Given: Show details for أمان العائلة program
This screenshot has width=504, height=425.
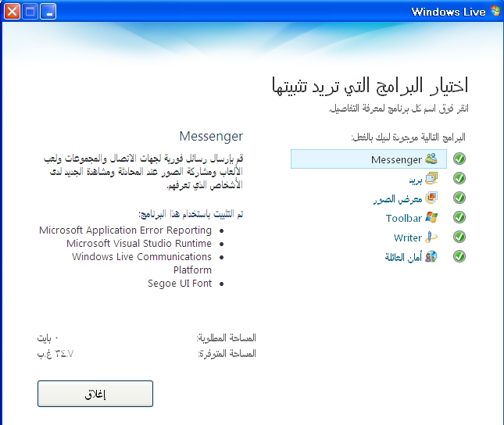Looking at the screenshot, I should click(x=403, y=257).
